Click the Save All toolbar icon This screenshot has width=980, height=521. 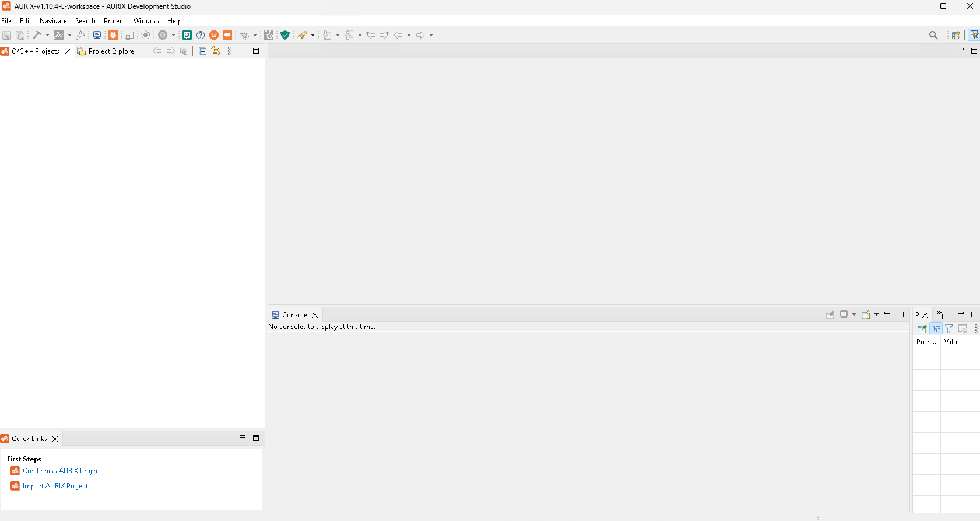pos(20,35)
